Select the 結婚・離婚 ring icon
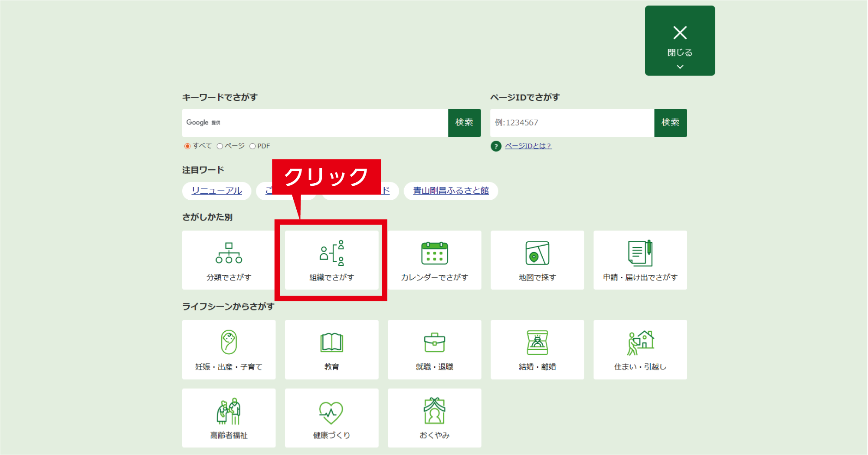The width and height of the screenshot is (868, 455). click(537, 349)
